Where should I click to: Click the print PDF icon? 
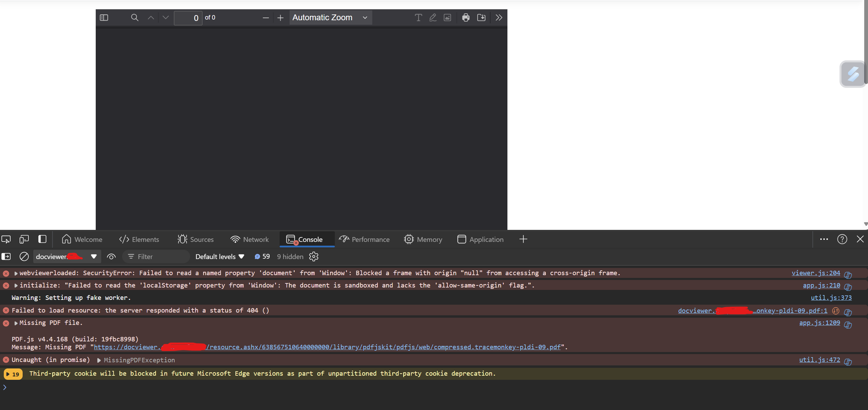(466, 17)
